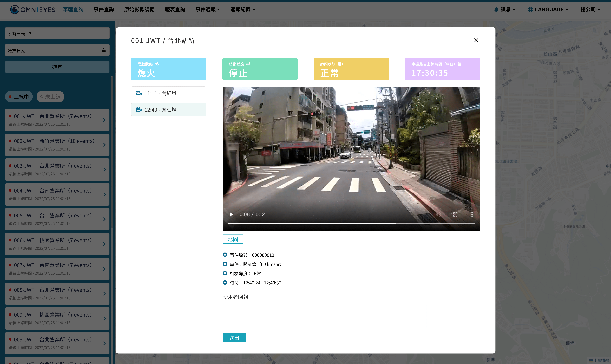This screenshot has height=364, width=611.
Task: Open the calendar icon in date field
Action: click(104, 50)
